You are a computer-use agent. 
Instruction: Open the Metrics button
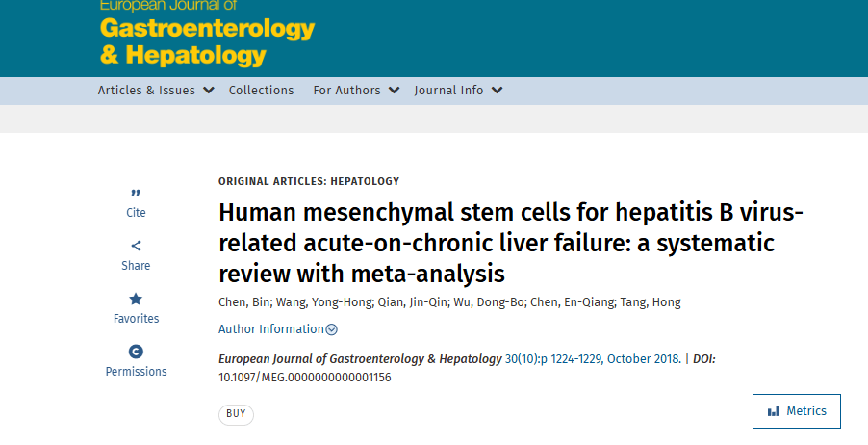point(797,411)
